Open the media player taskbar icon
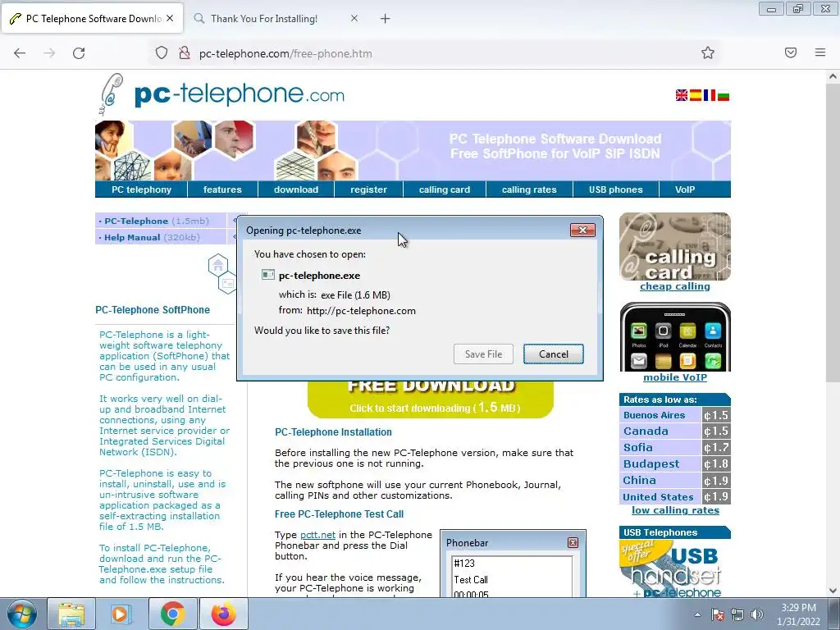The image size is (840, 630). click(121, 614)
